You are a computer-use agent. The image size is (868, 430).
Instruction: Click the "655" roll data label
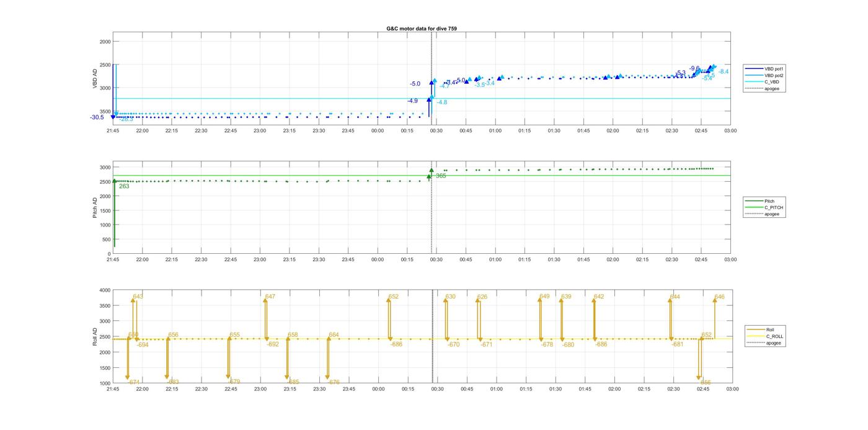pyautogui.click(x=234, y=335)
